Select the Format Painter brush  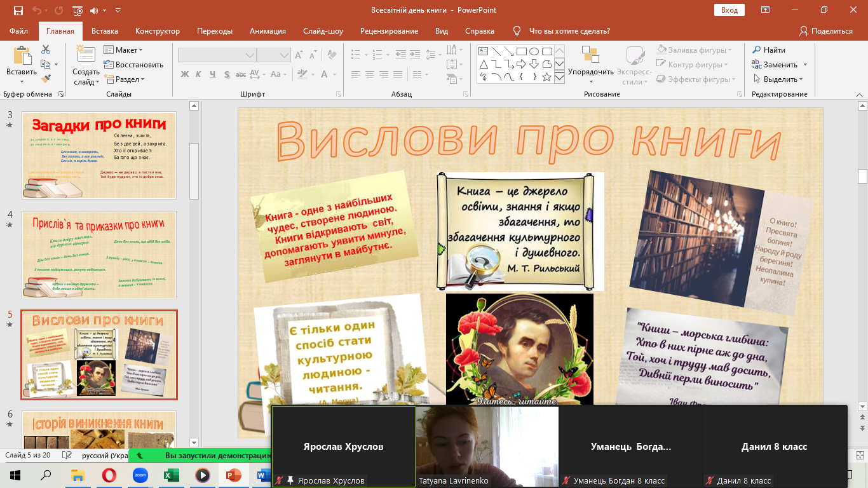click(46, 79)
